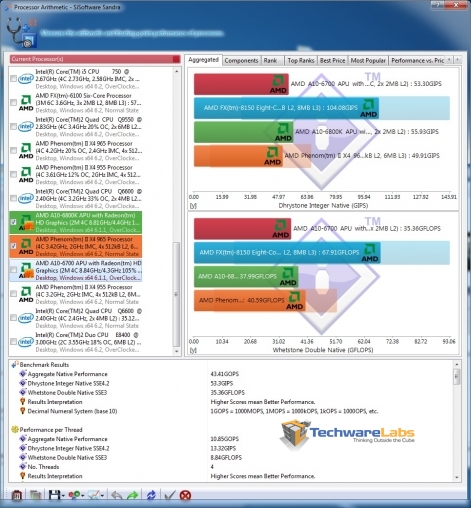This screenshot has height=508, width=471.
Task: Click the chart options toolbar icon
Action: pyautogui.click(x=94, y=495)
